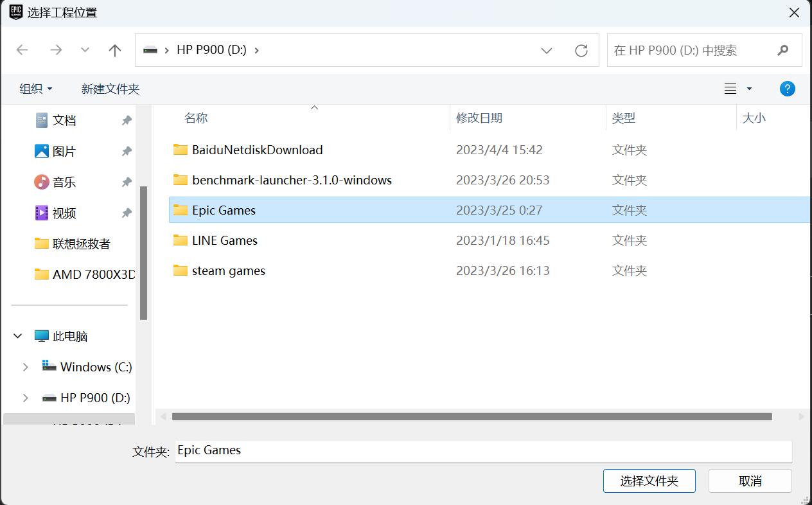Refresh the folder view
This screenshot has height=505, width=812.
tap(581, 50)
